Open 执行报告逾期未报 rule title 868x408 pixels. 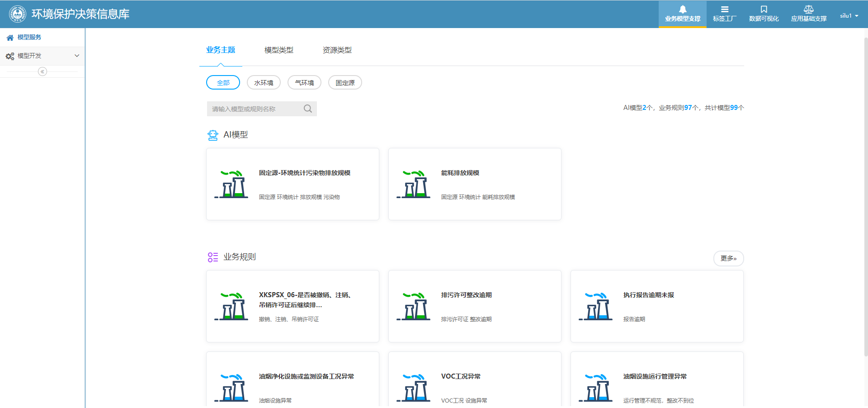click(649, 295)
